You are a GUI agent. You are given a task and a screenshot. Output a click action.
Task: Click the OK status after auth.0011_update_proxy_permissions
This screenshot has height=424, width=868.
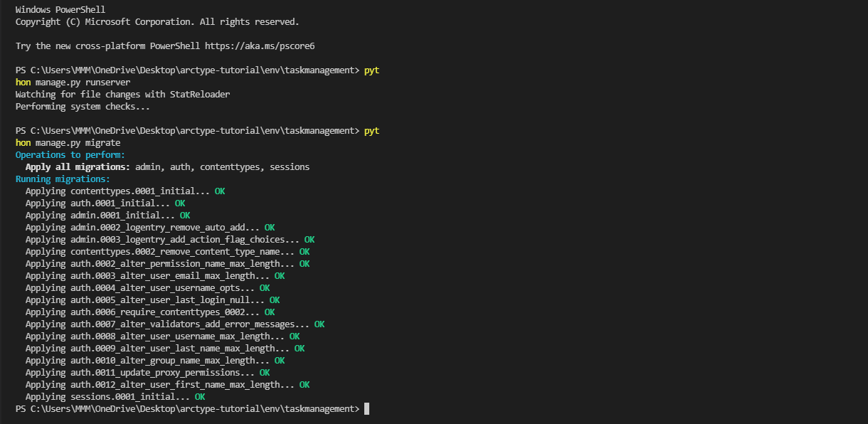click(x=265, y=372)
